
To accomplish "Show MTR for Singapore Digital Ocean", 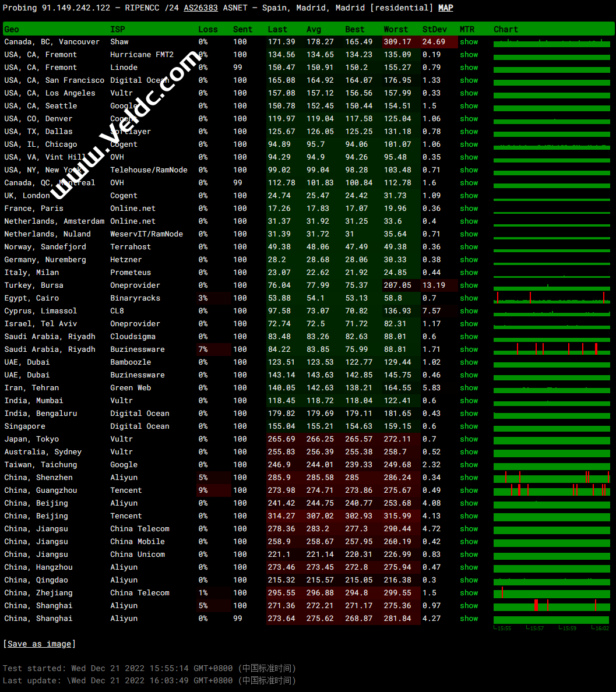I will coord(469,426).
